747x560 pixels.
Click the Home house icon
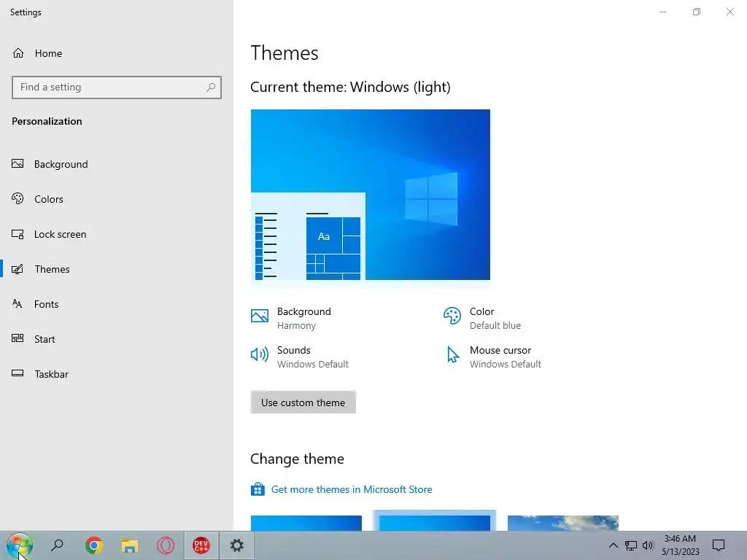click(x=18, y=52)
